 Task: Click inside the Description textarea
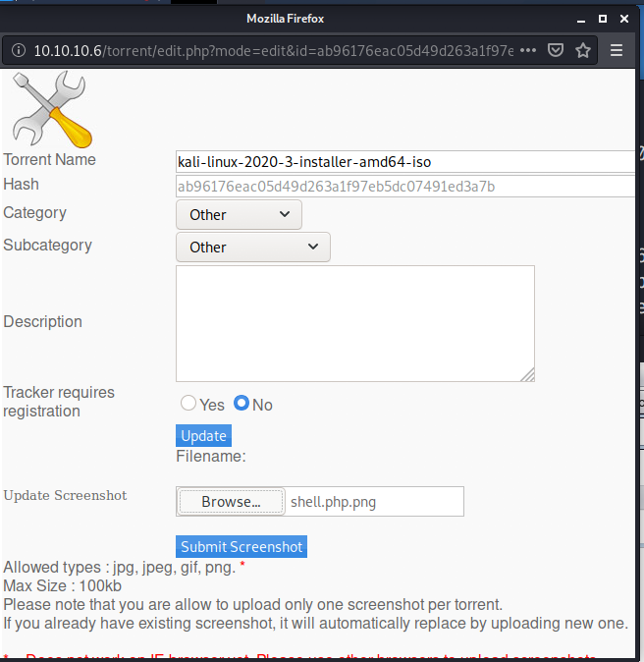click(x=355, y=324)
